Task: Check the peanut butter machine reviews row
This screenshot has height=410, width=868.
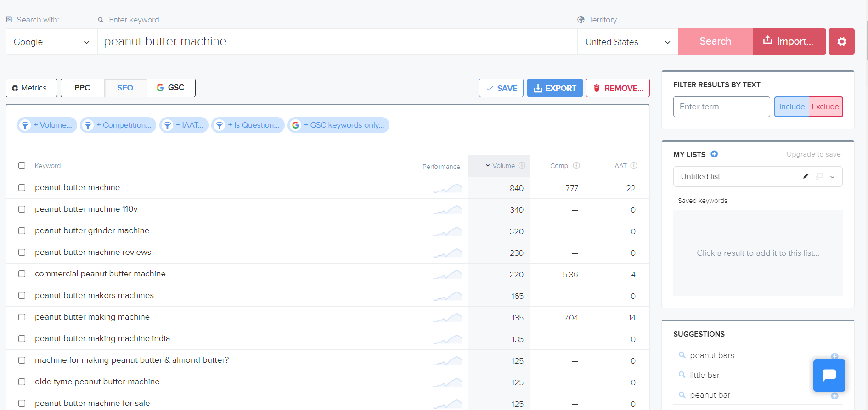Action: (22, 252)
